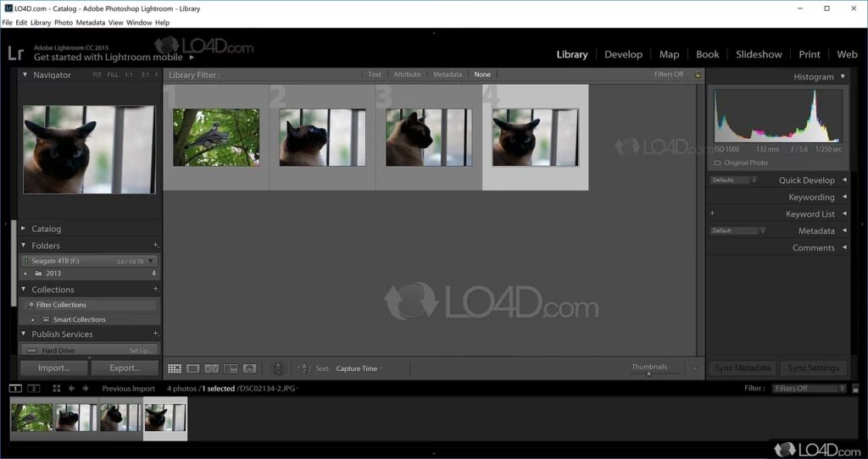Screen dimensions: 868x459
Task: Open Compare view (XY) icon
Action: coord(212,368)
